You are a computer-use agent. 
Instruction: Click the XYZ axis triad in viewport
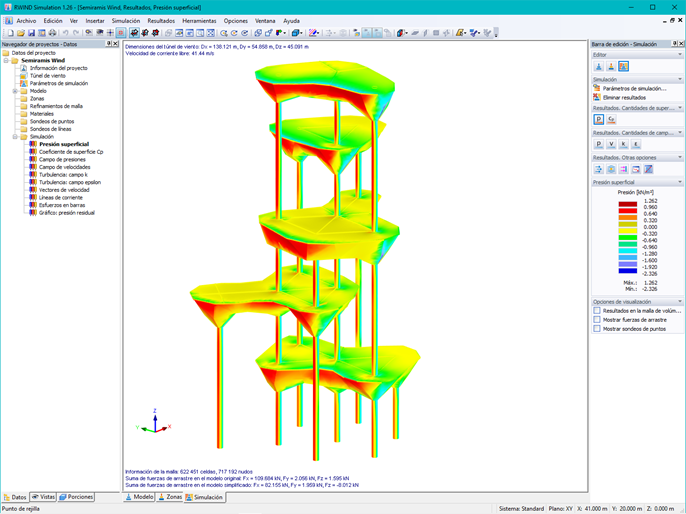(x=154, y=422)
